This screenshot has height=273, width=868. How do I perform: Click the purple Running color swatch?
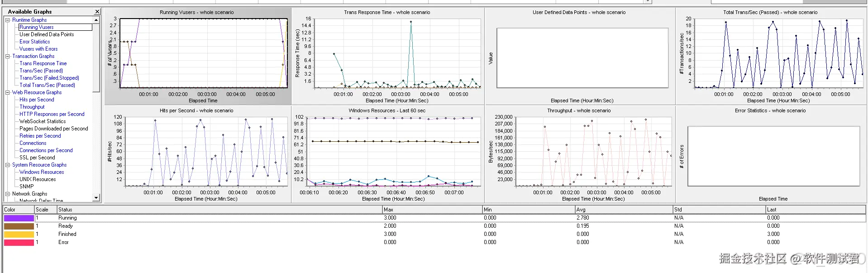[19, 218]
